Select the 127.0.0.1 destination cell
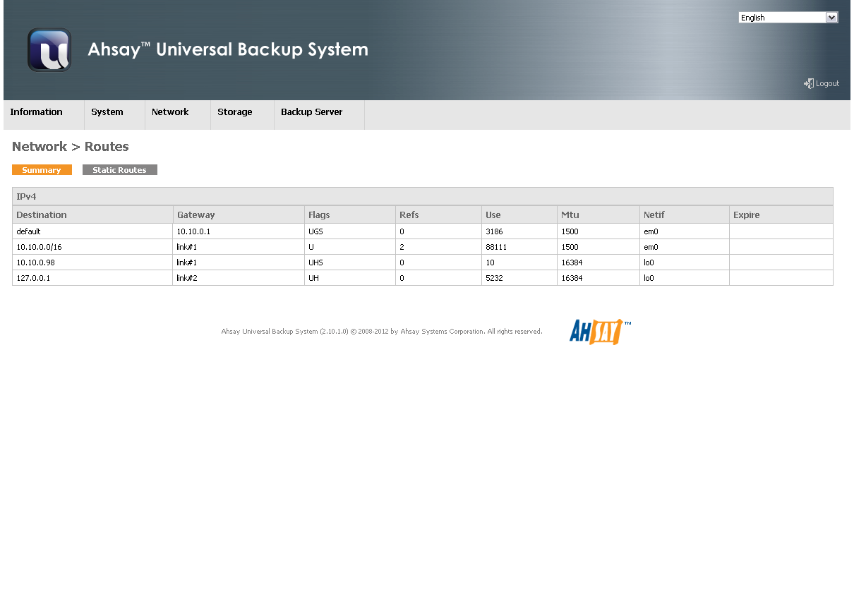 [92, 278]
